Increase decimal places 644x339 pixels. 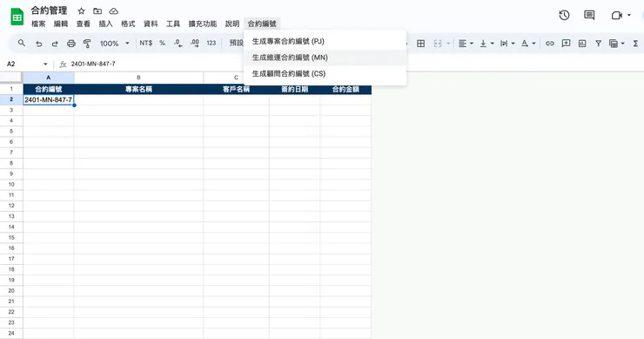(x=195, y=43)
